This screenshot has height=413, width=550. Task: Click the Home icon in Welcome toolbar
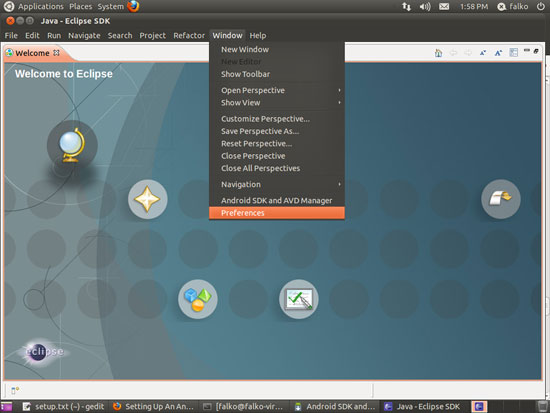click(438, 53)
